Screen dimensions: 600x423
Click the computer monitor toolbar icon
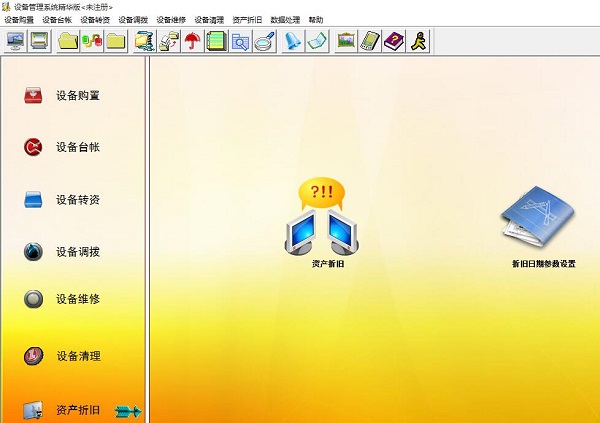15,41
